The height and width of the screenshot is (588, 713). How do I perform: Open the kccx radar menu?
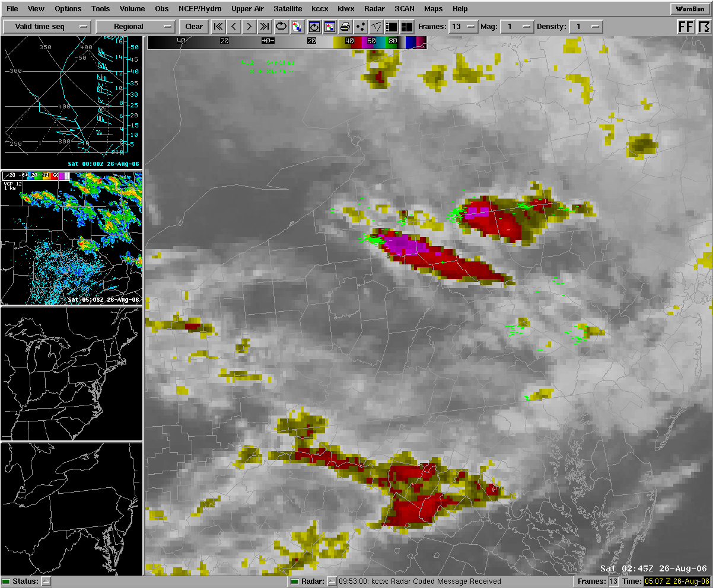(x=320, y=9)
